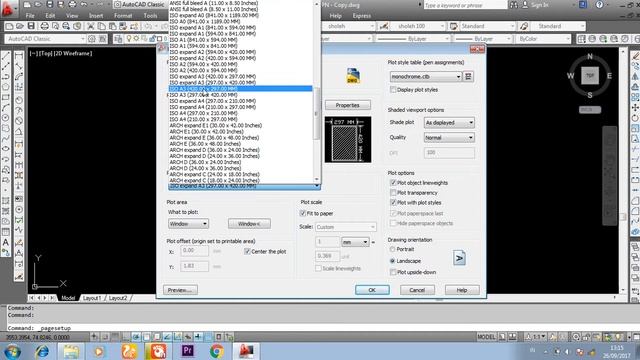Select the Radius dimension tool
Screen dimensions: 640x360
tap(19, 100)
